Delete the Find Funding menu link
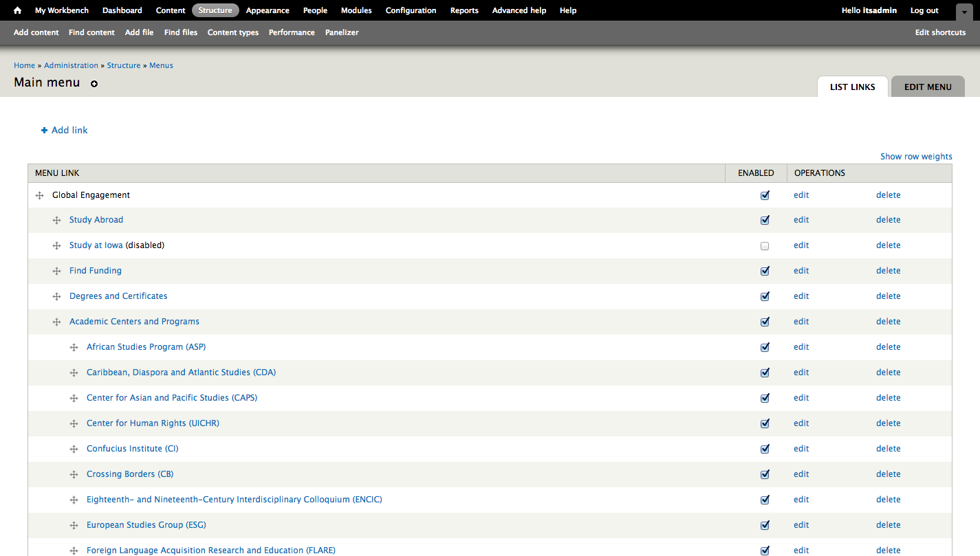Image resolution: width=980 pixels, height=556 pixels. pyautogui.click(x=888, y=271)
